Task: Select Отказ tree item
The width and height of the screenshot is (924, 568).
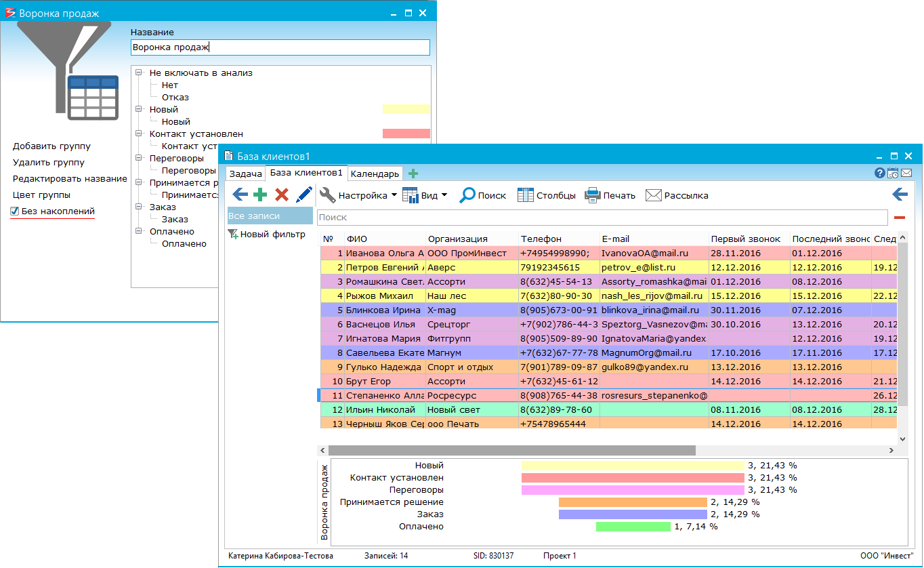Action: click(x=175, y=97)
